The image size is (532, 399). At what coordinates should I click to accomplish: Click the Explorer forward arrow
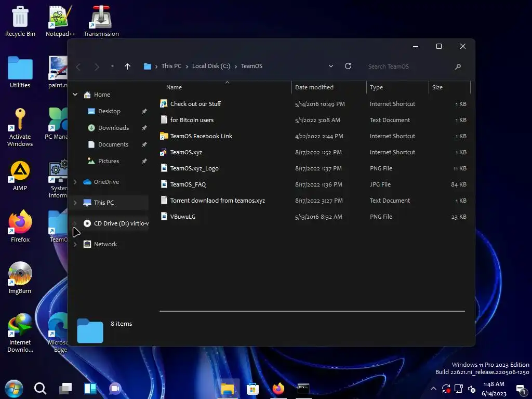pos(97,66)
